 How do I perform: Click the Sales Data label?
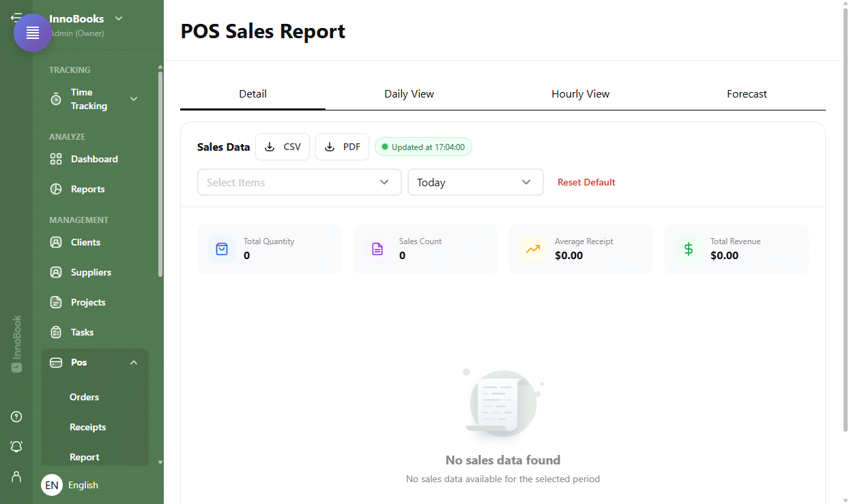pos(223,147)
